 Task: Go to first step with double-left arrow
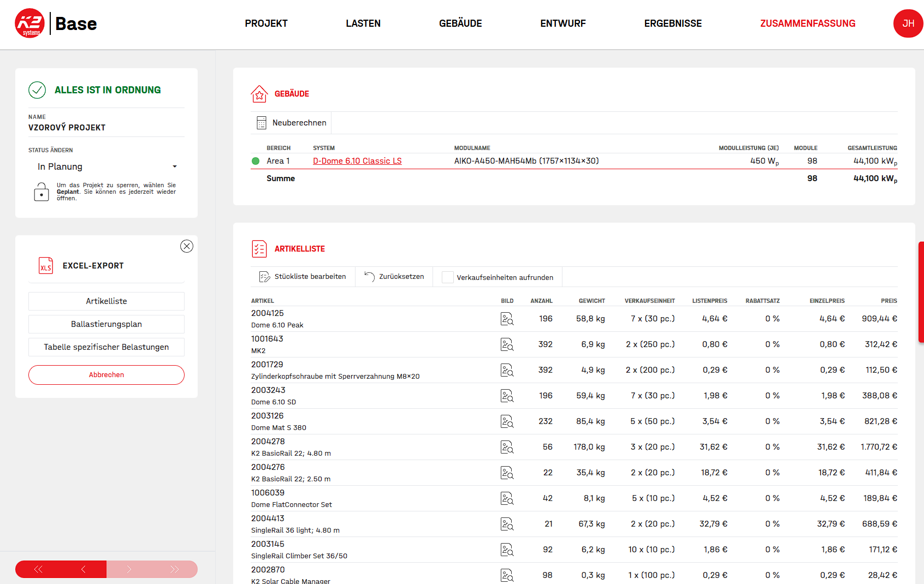(38, 569)
